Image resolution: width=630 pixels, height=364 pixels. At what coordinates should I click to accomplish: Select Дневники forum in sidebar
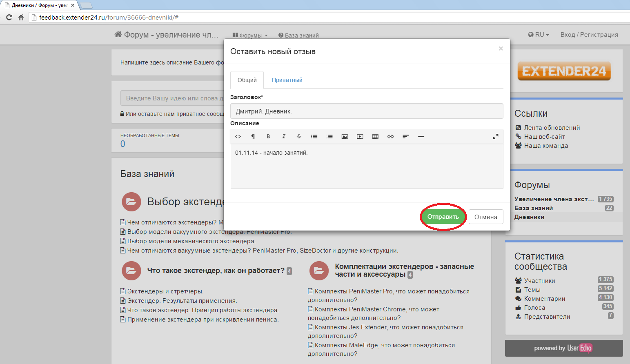coord(529,217)
